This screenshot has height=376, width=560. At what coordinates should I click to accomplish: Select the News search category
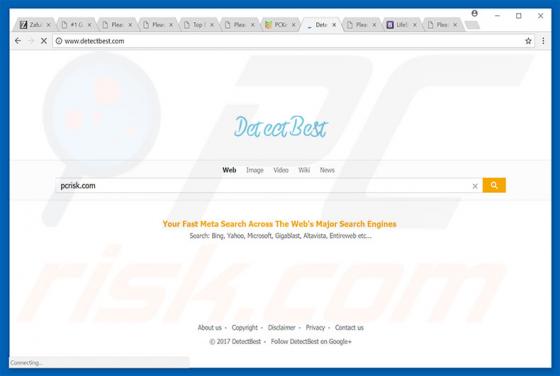pyautogui.click(x=327, y=170)
